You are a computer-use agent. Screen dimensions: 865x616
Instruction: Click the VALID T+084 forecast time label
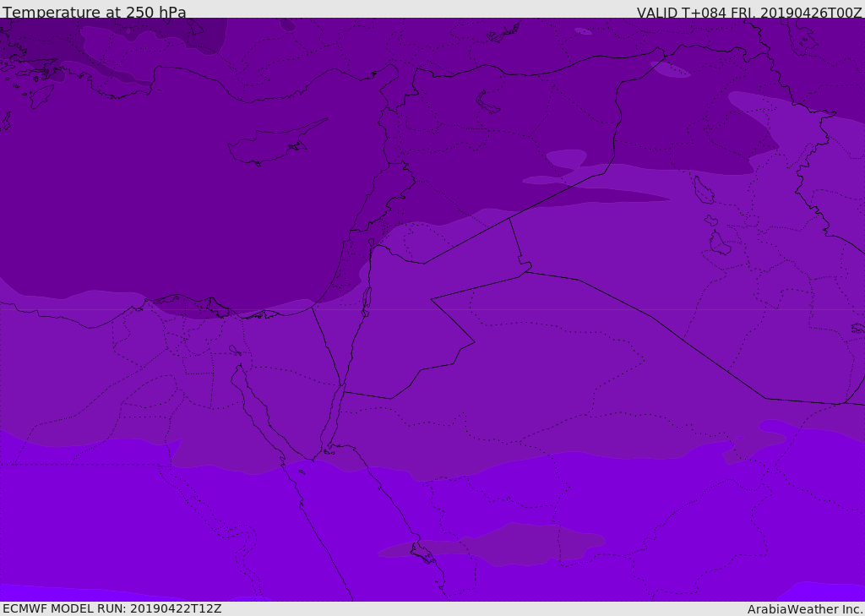point(748,13)
